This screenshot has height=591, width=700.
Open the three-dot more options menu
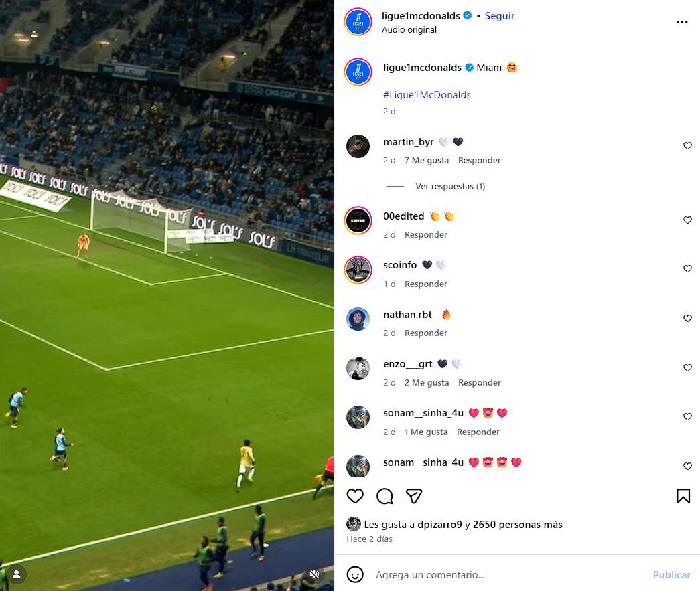point(682,22)
